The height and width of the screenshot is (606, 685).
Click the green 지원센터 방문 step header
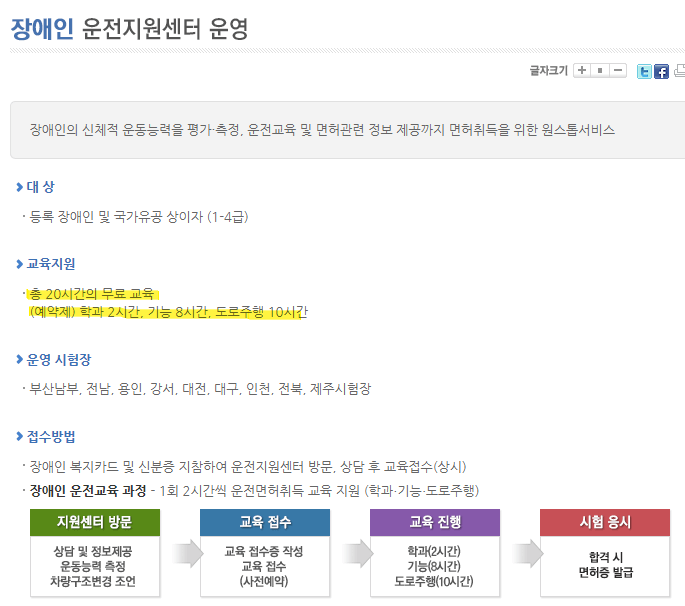95,522
